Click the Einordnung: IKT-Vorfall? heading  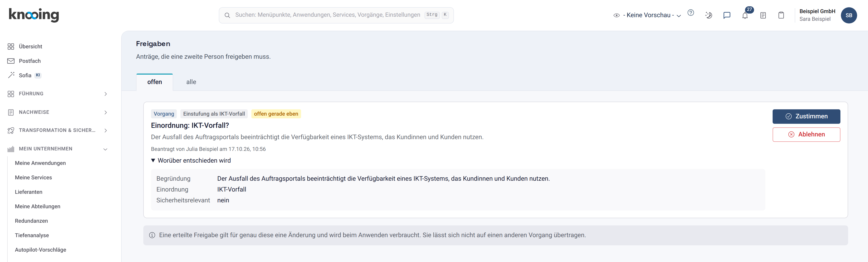pyautogui.click(x=190, y=126)
